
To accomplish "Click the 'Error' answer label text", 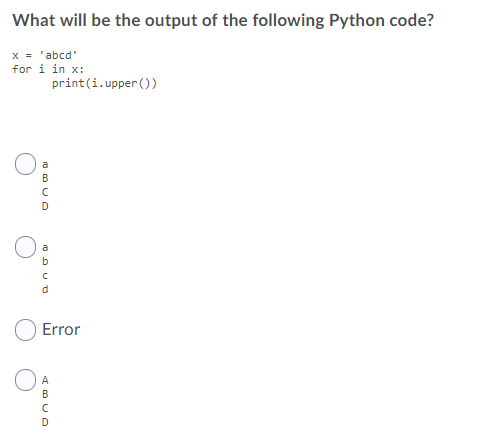I will 61,330.
